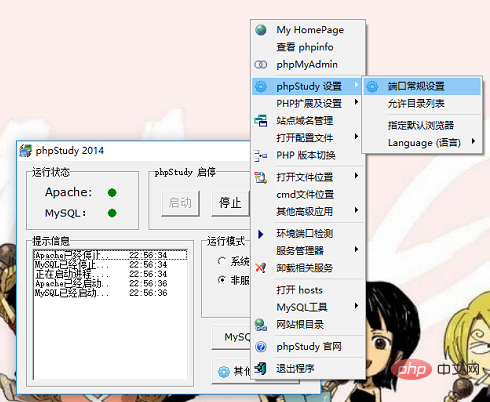This screenshot has width=490, height=402.
Task: Click the 网站根目录 globe folder icon
Action: (x=261, y=325)
